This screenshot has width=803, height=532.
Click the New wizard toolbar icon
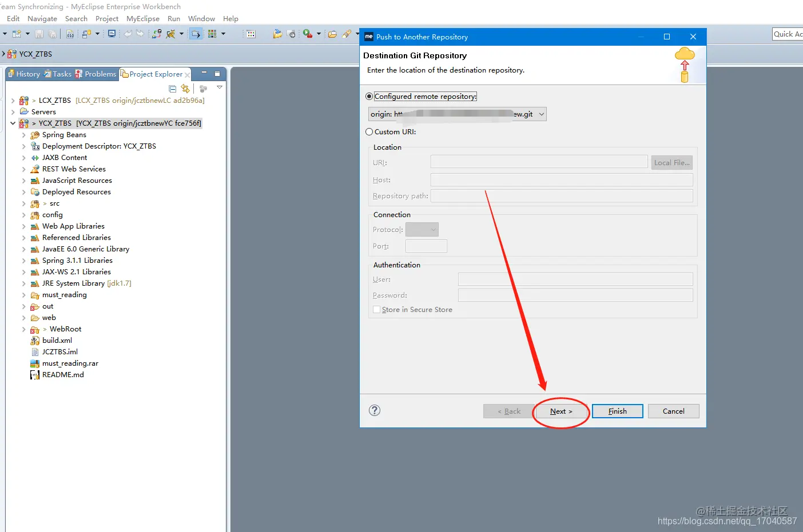tap(17, 34)
